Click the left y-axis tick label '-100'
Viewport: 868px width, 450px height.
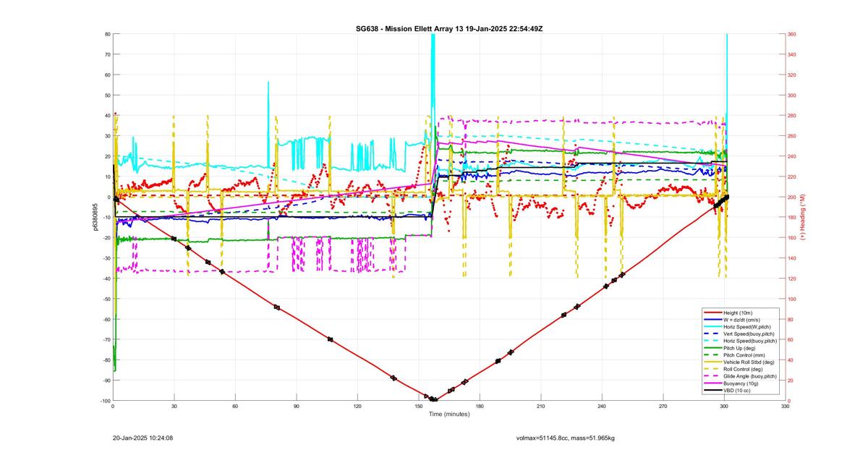tap(105, 401)
